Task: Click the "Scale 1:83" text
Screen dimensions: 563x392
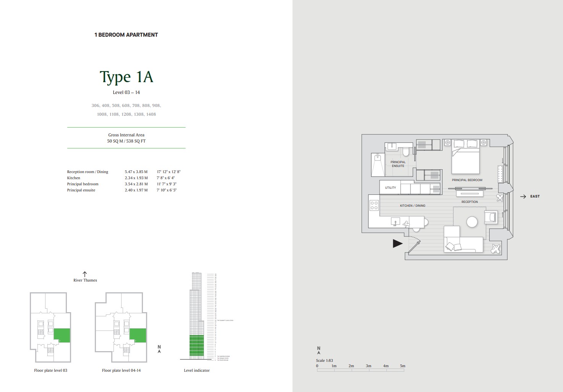Action: (x=324, y=361)
